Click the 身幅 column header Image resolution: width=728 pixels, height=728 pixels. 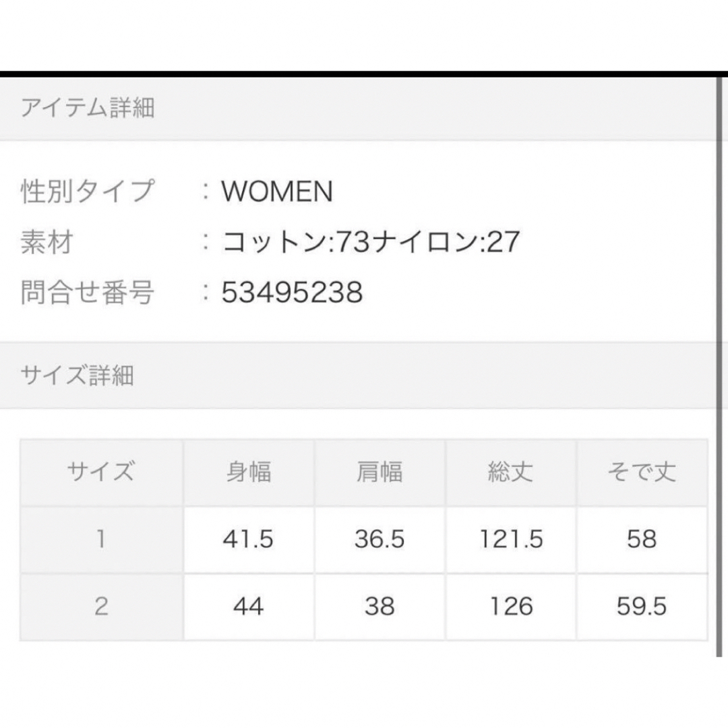(249, 472)
